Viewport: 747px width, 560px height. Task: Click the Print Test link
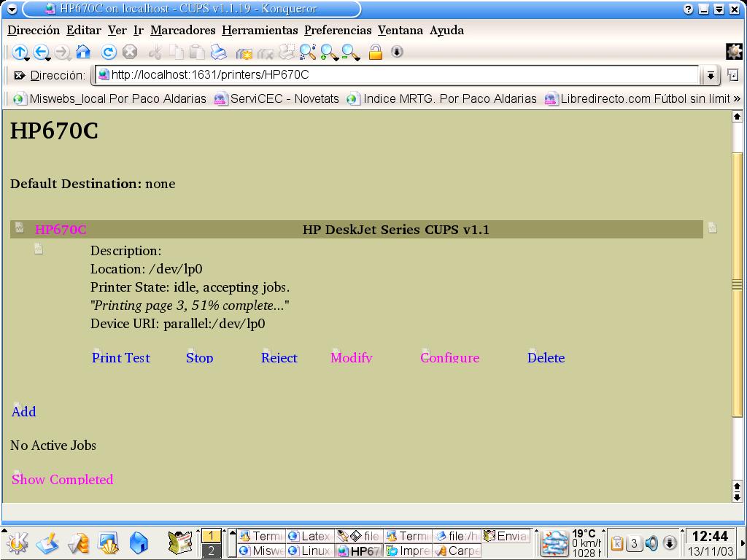tap(121, 357)
